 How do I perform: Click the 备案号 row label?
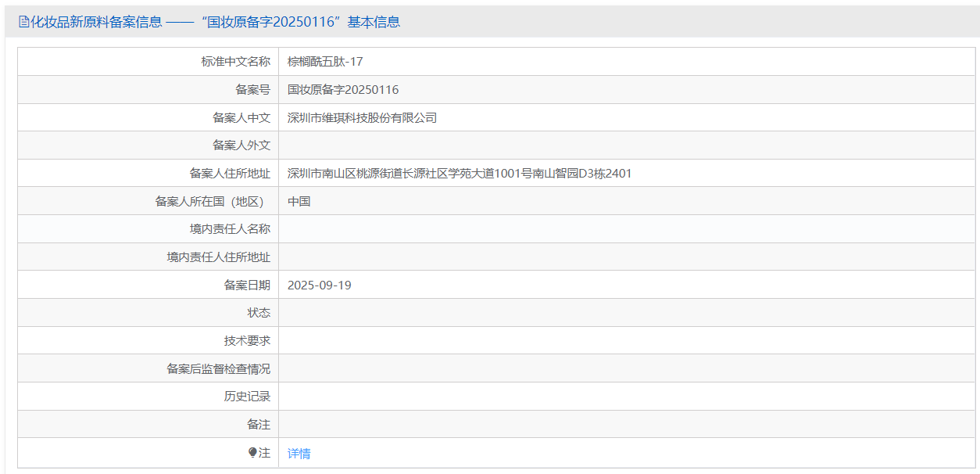(x=252, y=90)
